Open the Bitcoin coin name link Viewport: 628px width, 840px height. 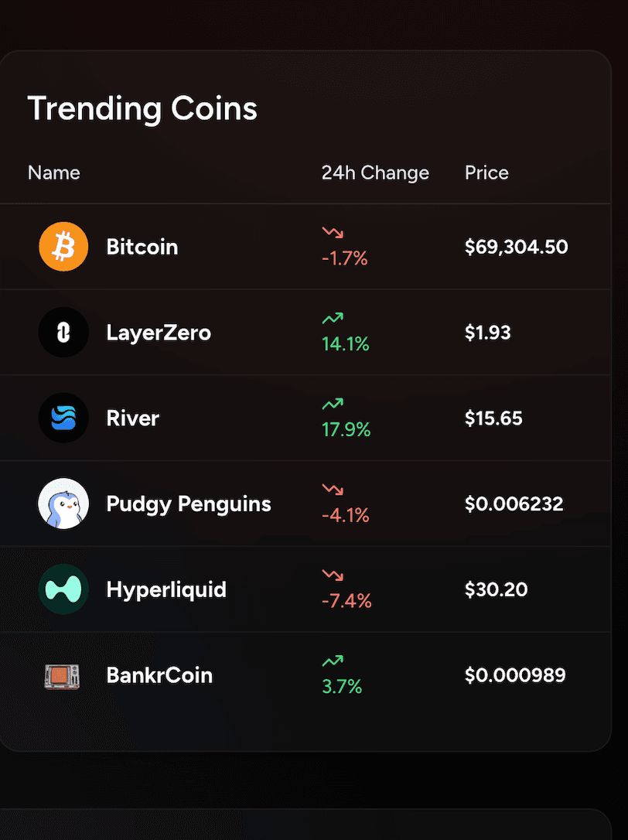coord(142,247)
